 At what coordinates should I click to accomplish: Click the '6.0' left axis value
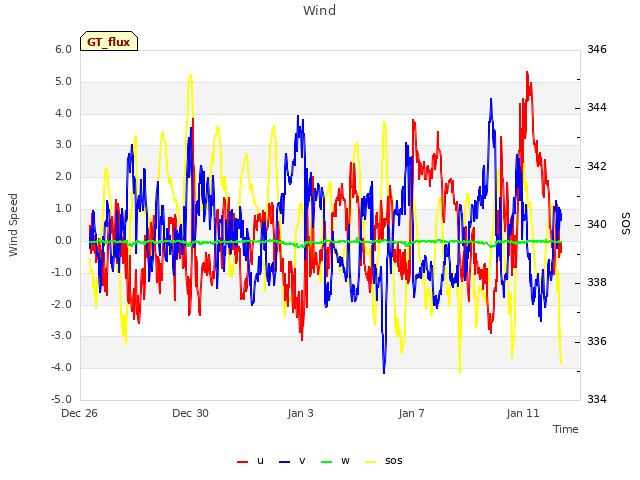coord(63,49)
